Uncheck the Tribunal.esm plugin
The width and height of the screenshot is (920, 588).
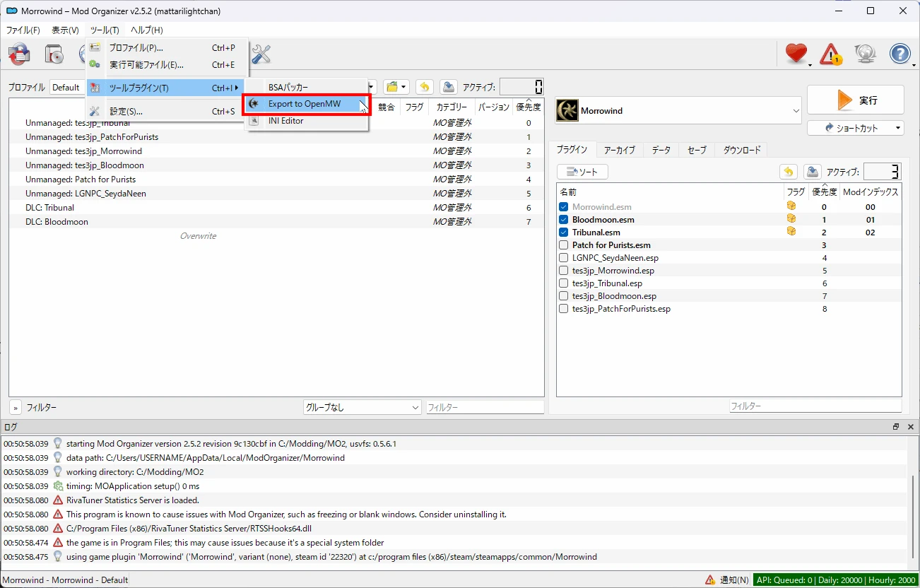(x=563, y=233)
